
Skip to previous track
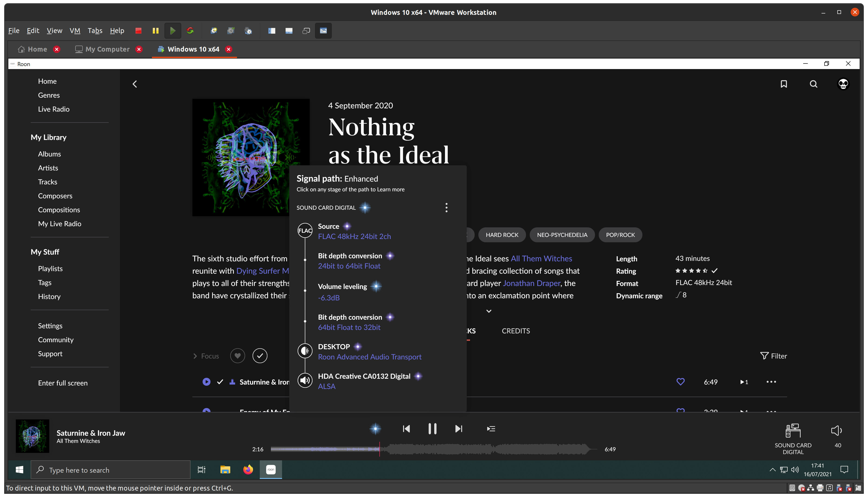point(406,428)
